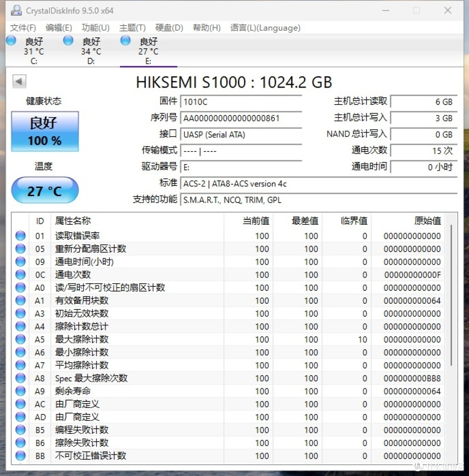Click the status orb for row B5 编程失败计数
Image resolution: width=469 pixels, height=476 pixels.
(20, 430)
